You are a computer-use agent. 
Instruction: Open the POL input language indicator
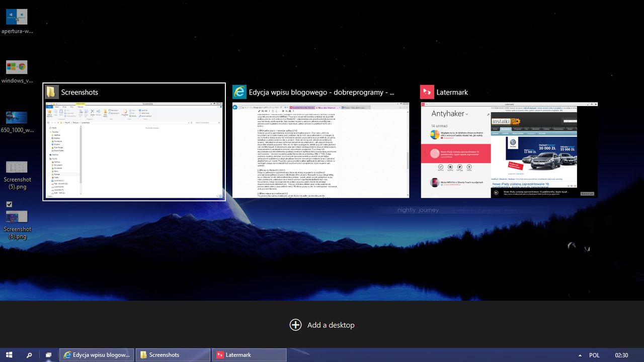(x=594, y=355)
